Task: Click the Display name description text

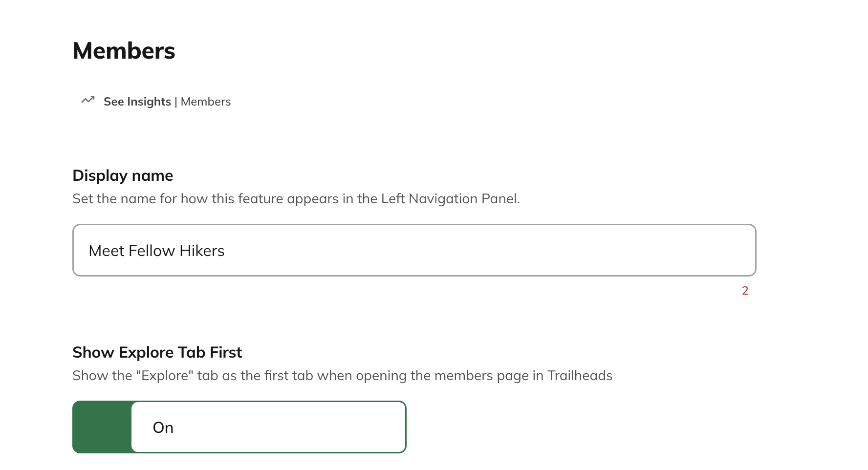Action: click(296, 199)
